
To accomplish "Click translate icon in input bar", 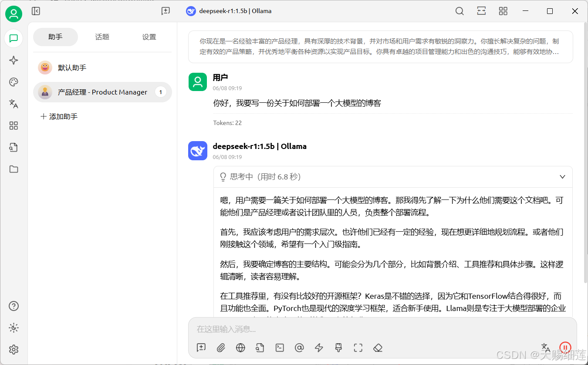I will click(x=545, y=348).
